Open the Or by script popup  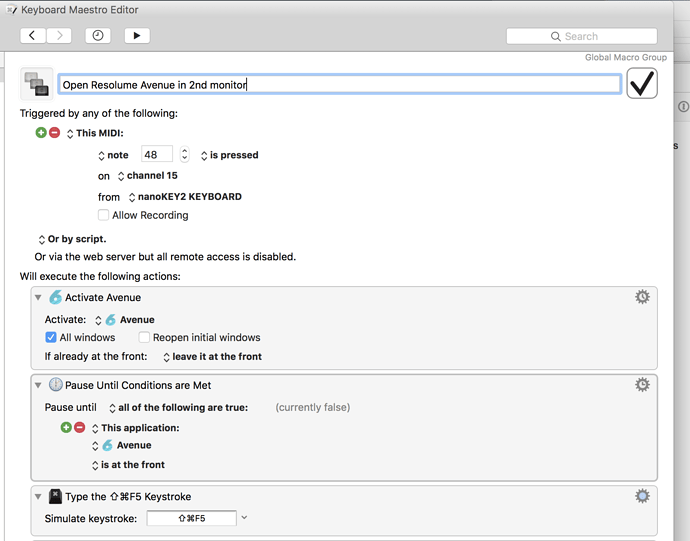(73, 239)
